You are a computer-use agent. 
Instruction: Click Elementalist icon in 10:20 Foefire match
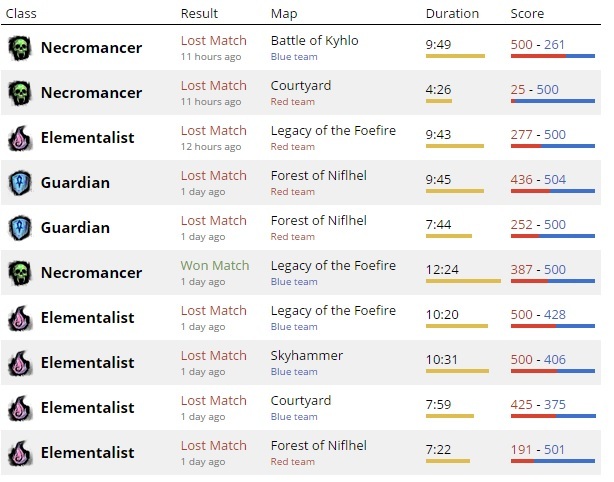[x=20, y=318]
